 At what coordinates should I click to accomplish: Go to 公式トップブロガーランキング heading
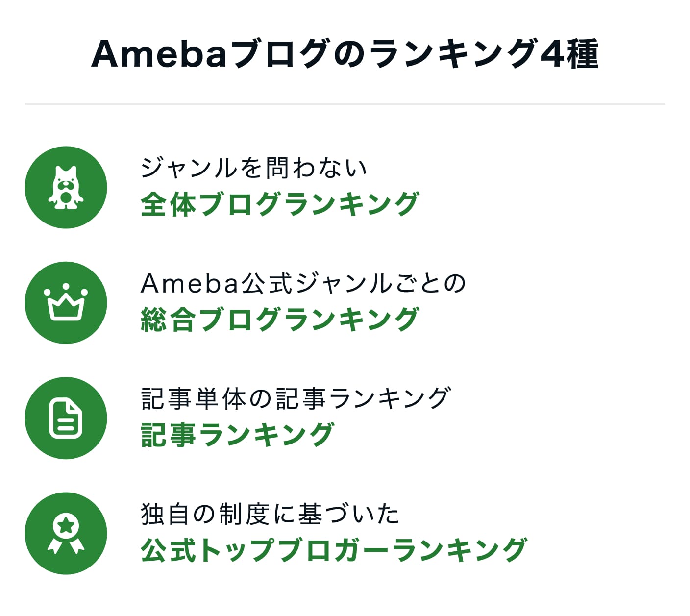pyautogui.click(x=334, y=550)
